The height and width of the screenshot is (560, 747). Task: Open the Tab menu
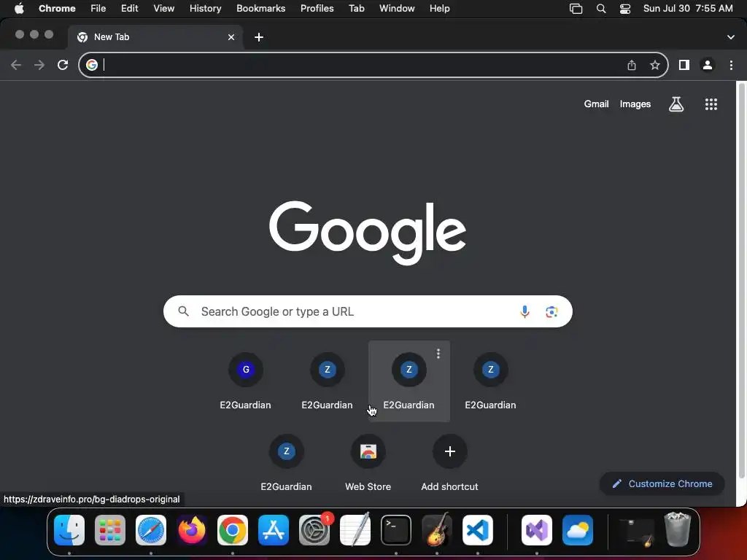(357, 9)
